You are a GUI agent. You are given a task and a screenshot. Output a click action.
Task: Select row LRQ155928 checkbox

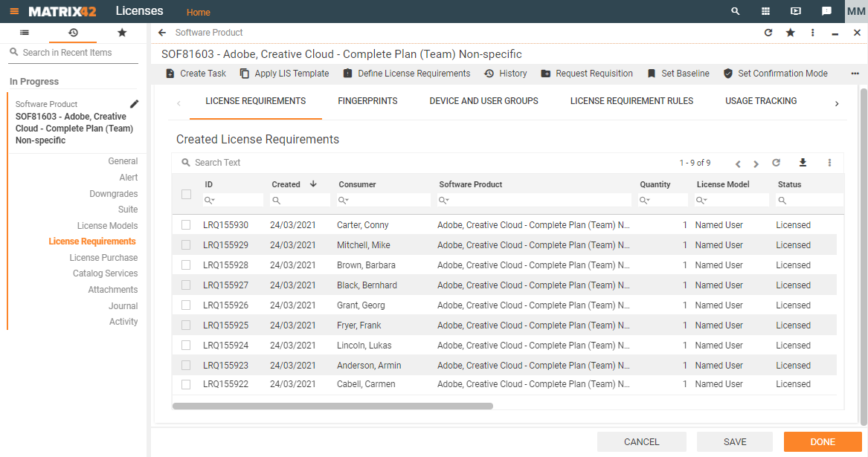pyautogui.click(x=186, y=265)
